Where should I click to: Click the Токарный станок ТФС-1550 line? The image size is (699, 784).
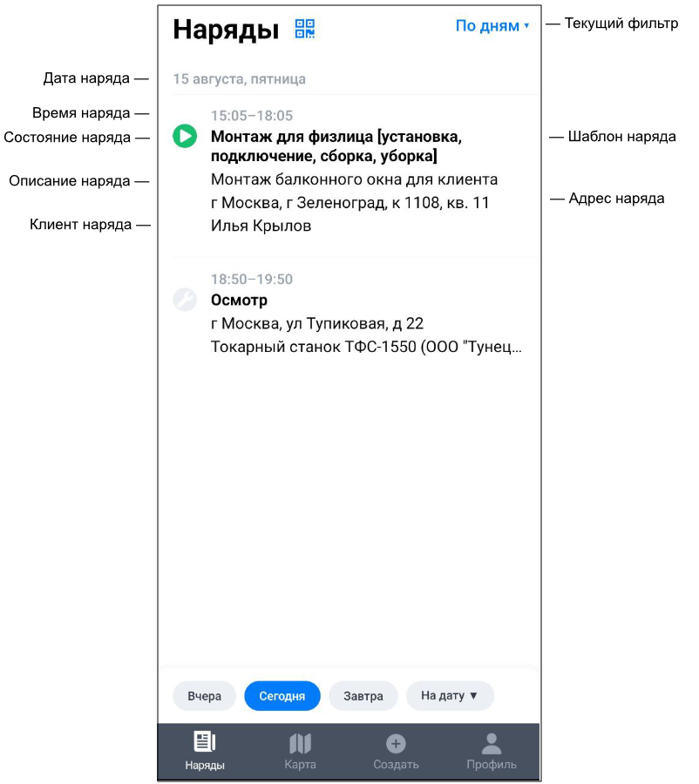(x=366, y=347)
